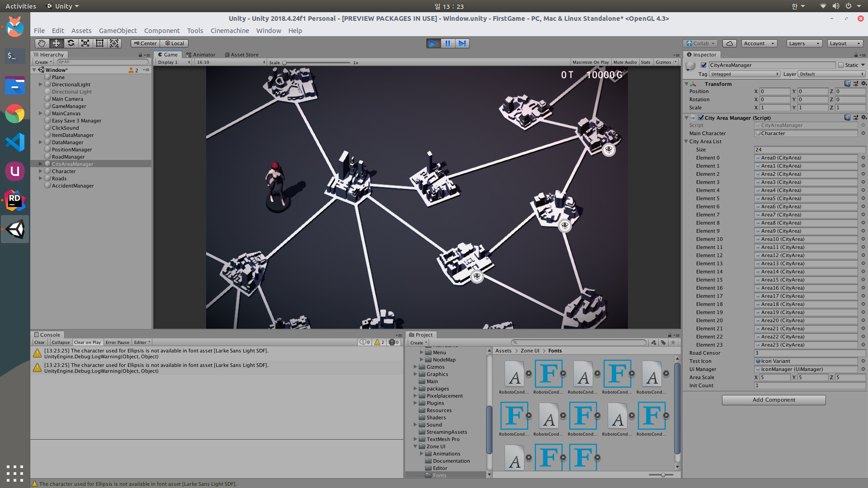Select the Rect Transform tool
This screenshot has width=868, height=488.
click(x=100, y=43)
